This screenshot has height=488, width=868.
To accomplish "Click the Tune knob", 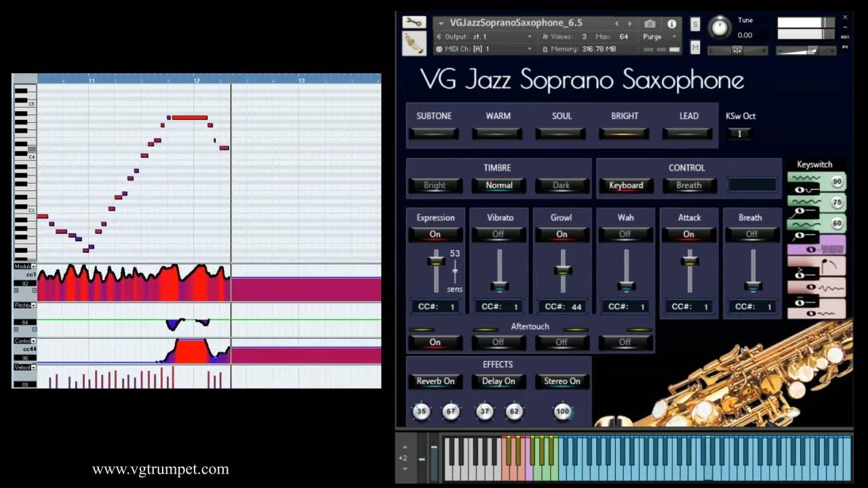I will tap(719, 28).
